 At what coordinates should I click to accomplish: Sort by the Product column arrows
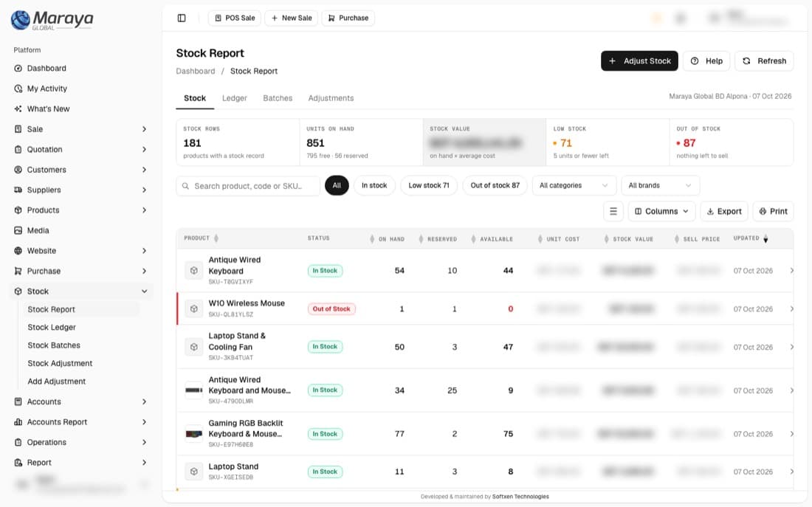tap(216, 238)
